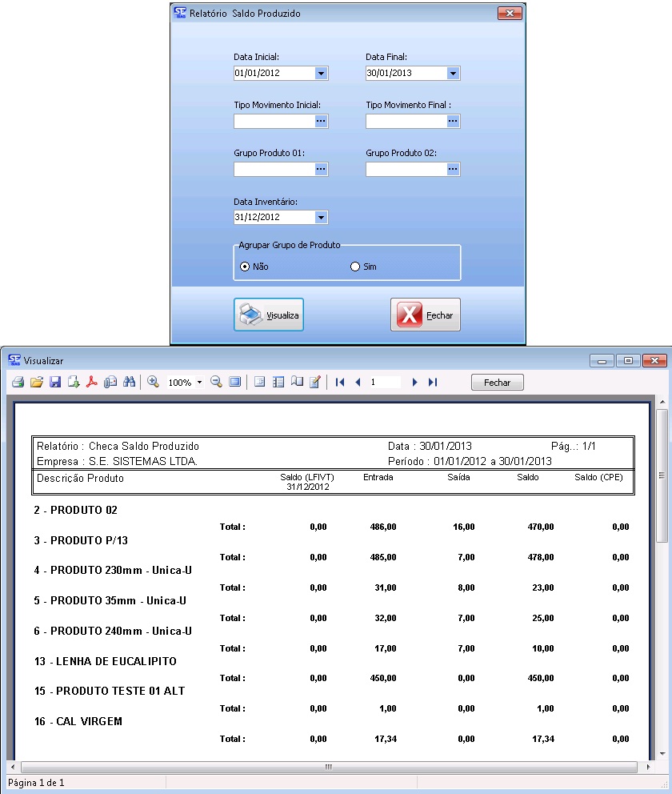This screenshot has height=794, width=672.
Task: Export the report to PDF
Action: tap(92, 383)
